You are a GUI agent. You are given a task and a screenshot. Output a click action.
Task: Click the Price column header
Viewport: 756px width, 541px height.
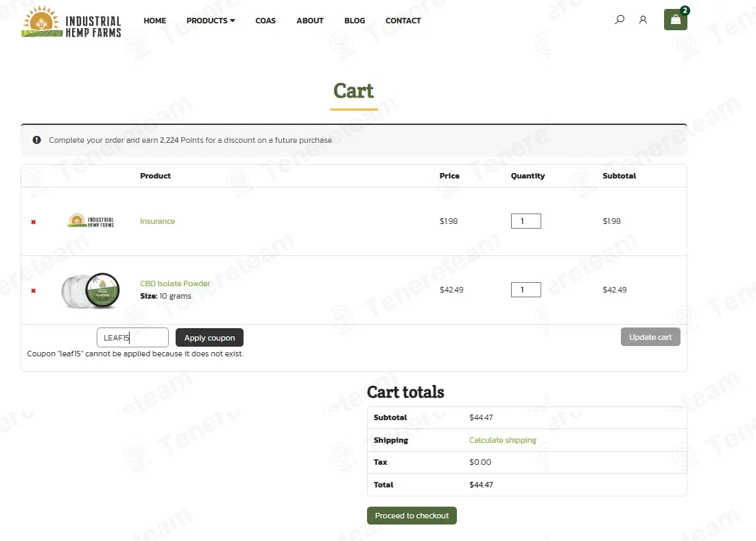[449, 176]
